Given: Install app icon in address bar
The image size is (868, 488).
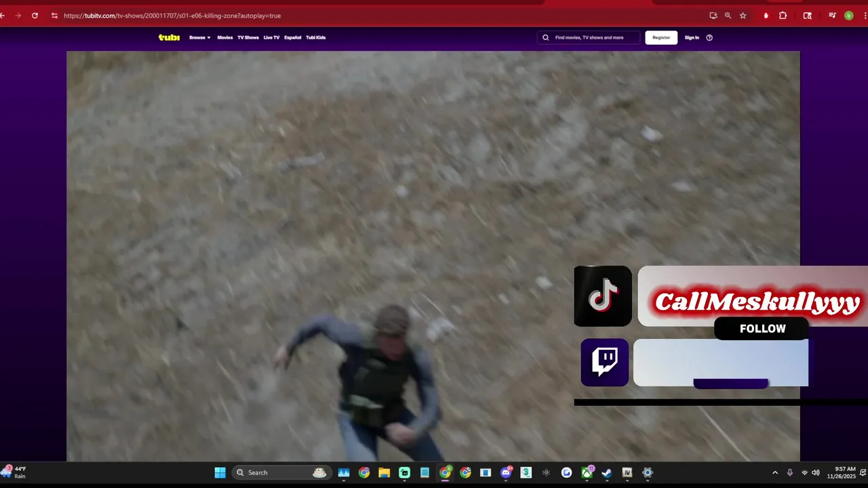Looking at the screenshot, I should click(713, 15).
